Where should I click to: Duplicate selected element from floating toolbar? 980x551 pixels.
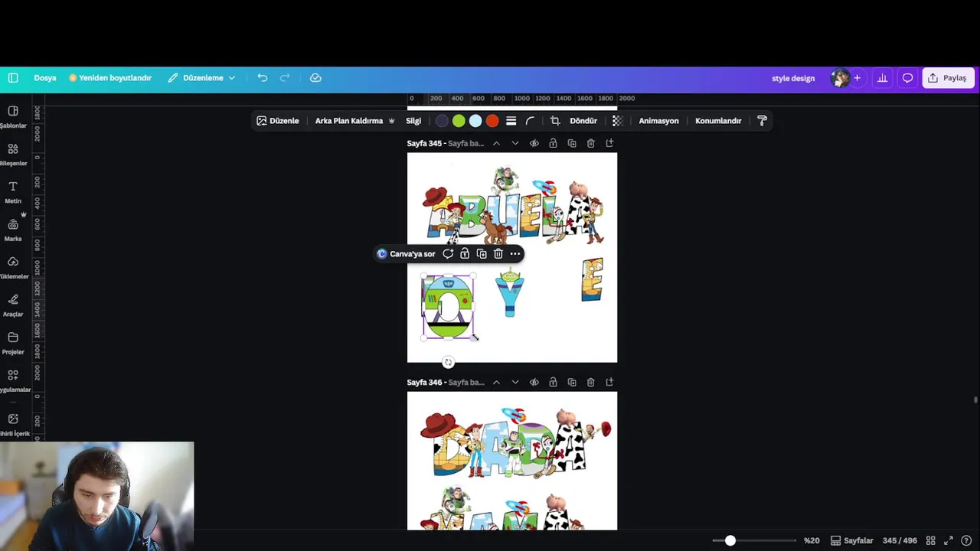pos(482,253)
